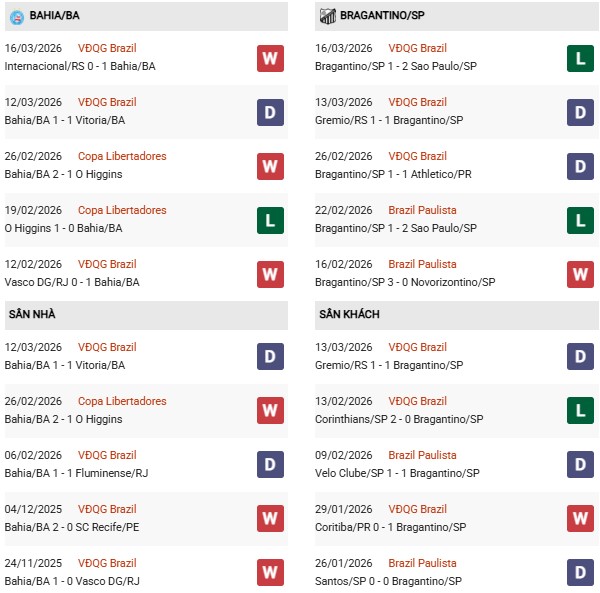Click the Bahia/BA team crest icon
This screenshot has width=600, height=593.
coord(17,16)
